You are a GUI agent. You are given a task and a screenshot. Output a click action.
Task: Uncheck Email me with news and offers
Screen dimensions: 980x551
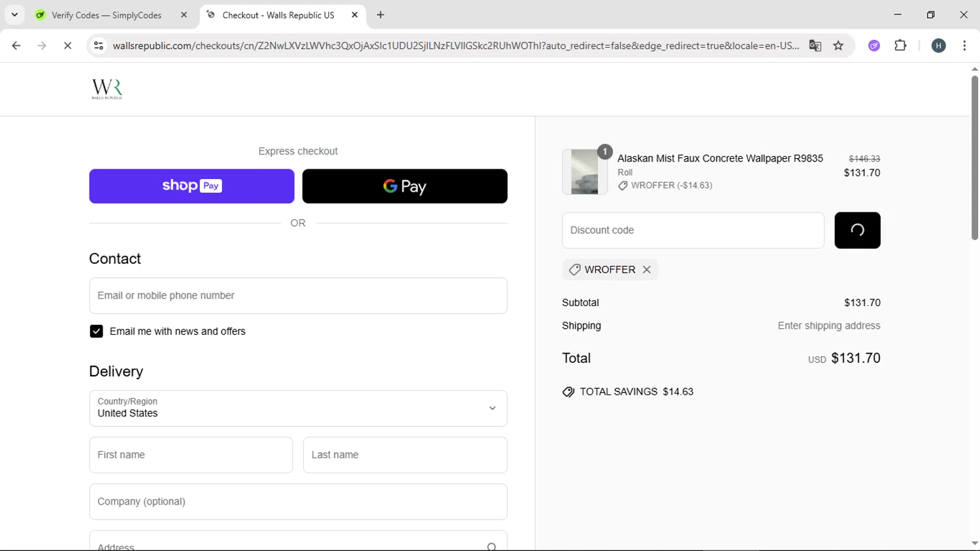tap(97, 331)
